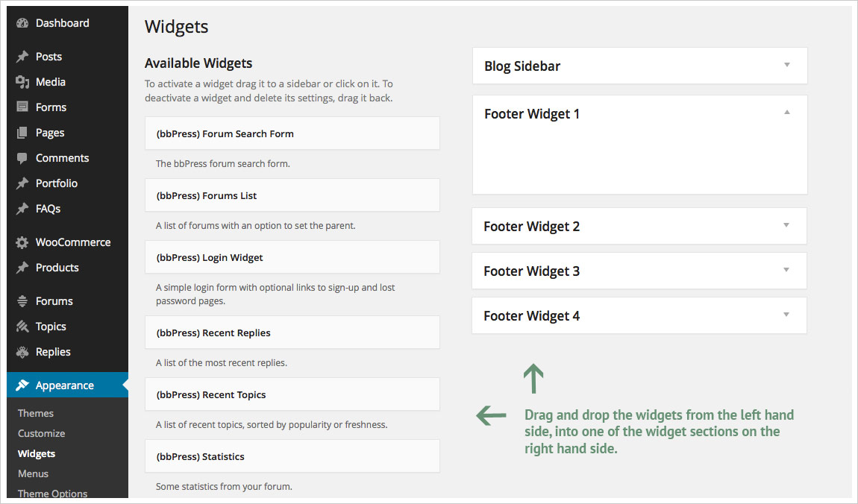Click the Pages icon in sidebar
The height and width of the screenshot is (504, 858).
point(22,133)
